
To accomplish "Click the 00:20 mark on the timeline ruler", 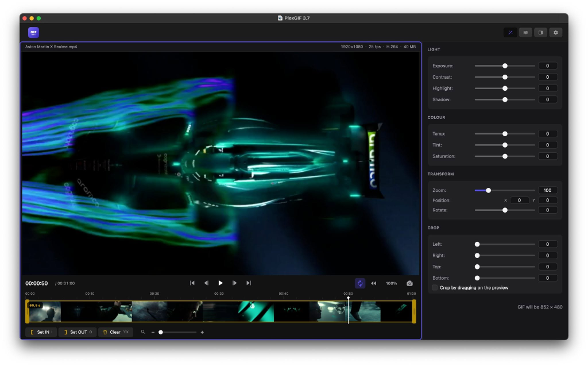I will (154, 294).
